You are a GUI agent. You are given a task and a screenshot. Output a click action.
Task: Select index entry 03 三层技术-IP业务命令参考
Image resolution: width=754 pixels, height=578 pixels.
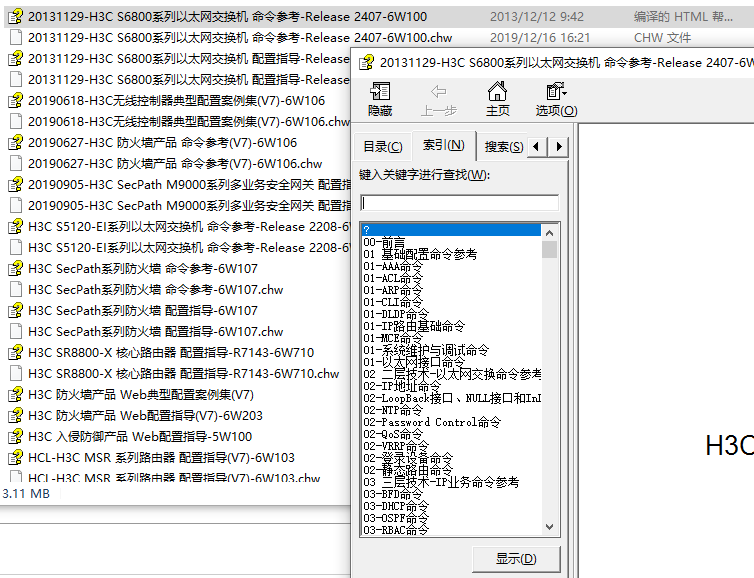tap(441, 482)
